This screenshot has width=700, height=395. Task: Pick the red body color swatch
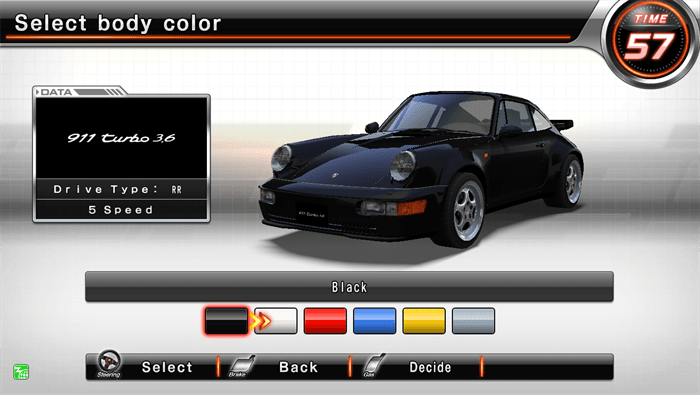325,320
